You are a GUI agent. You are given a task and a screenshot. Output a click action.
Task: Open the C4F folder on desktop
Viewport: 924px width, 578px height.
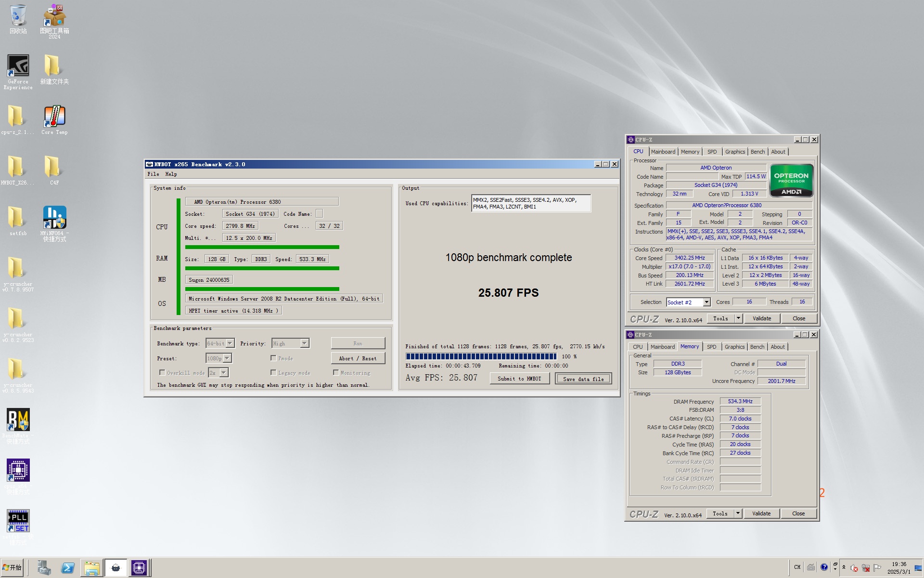click(x=54, y=171)
